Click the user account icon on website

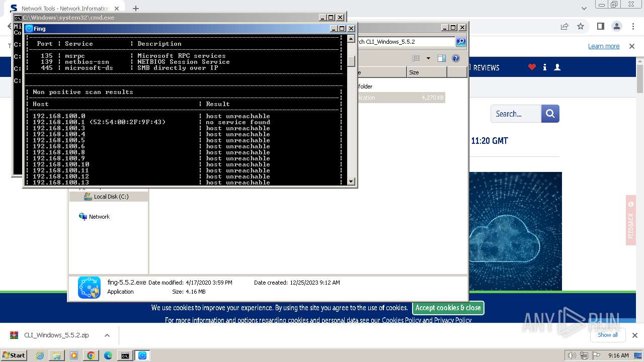pos(557,67)
